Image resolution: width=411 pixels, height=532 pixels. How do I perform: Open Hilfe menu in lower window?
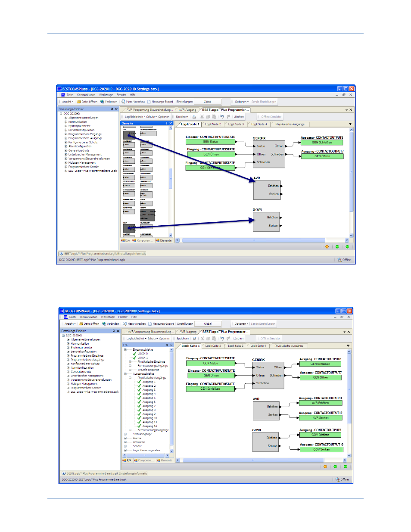[x=134, y=317]
